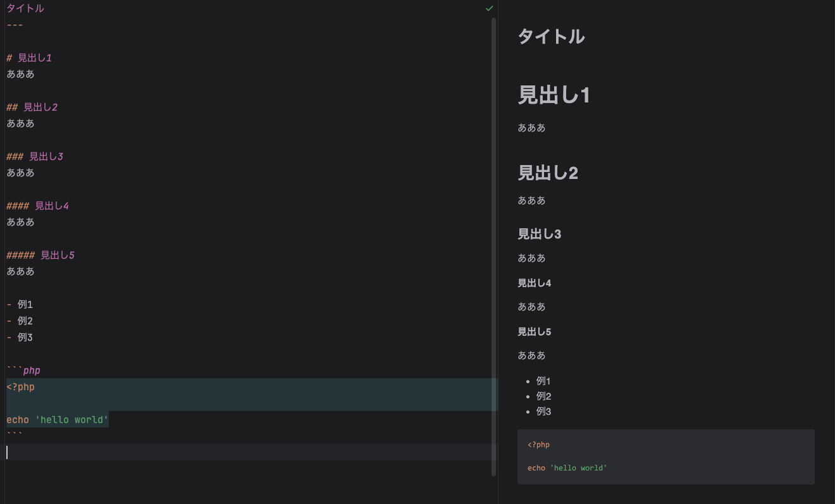Click the large '見出し1' heading in preview

coord(554,95)
